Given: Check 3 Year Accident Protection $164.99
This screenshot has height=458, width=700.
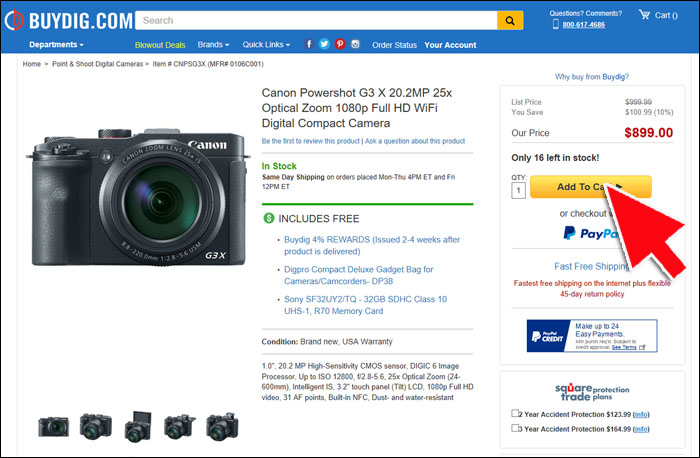Looking at the screenshot, I should pyautogui.click(x=515, y=428).
